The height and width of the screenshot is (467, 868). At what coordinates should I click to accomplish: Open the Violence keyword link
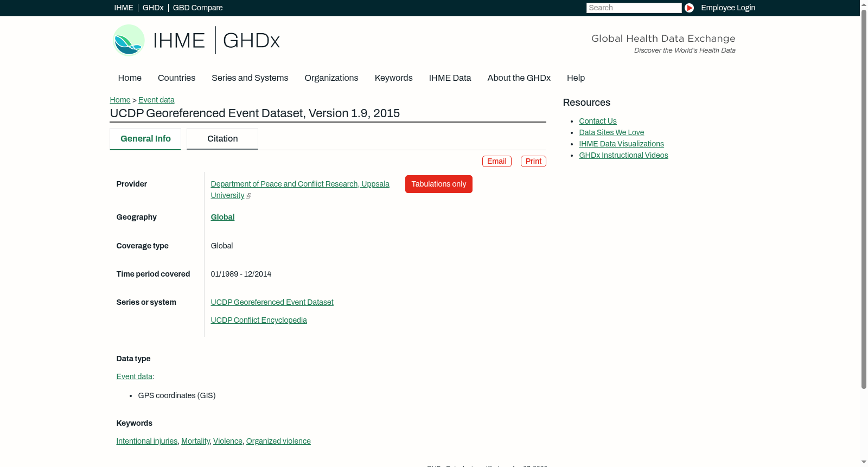228,441
